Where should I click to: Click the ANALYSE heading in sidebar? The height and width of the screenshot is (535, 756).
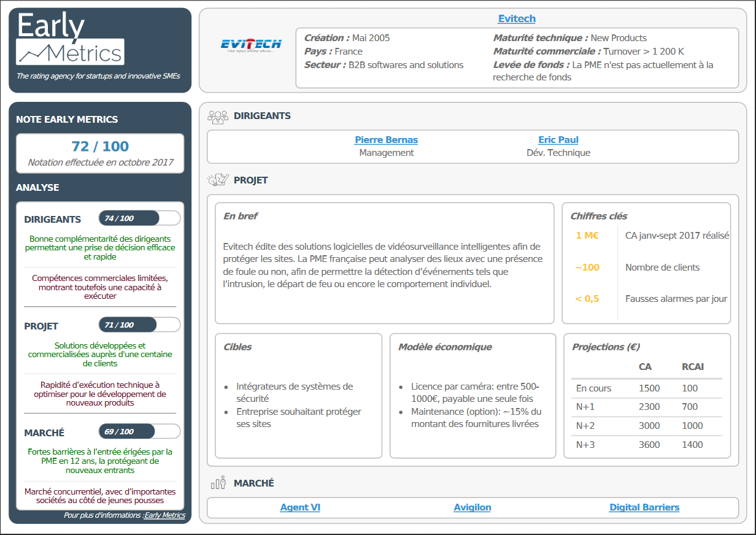(37, 188)
